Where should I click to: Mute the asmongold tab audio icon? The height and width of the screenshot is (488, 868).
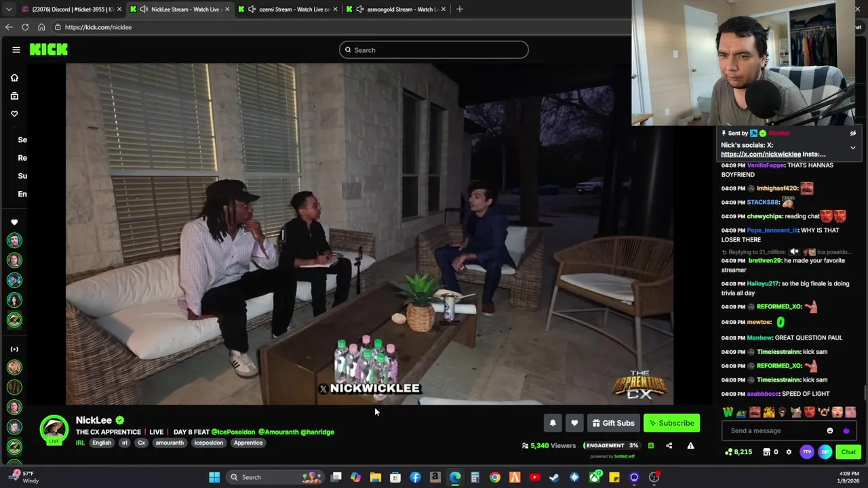click(360, 9)
